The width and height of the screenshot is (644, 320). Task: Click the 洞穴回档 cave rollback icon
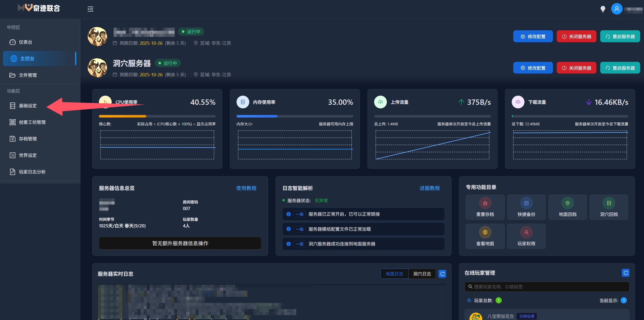pos(609,203)
